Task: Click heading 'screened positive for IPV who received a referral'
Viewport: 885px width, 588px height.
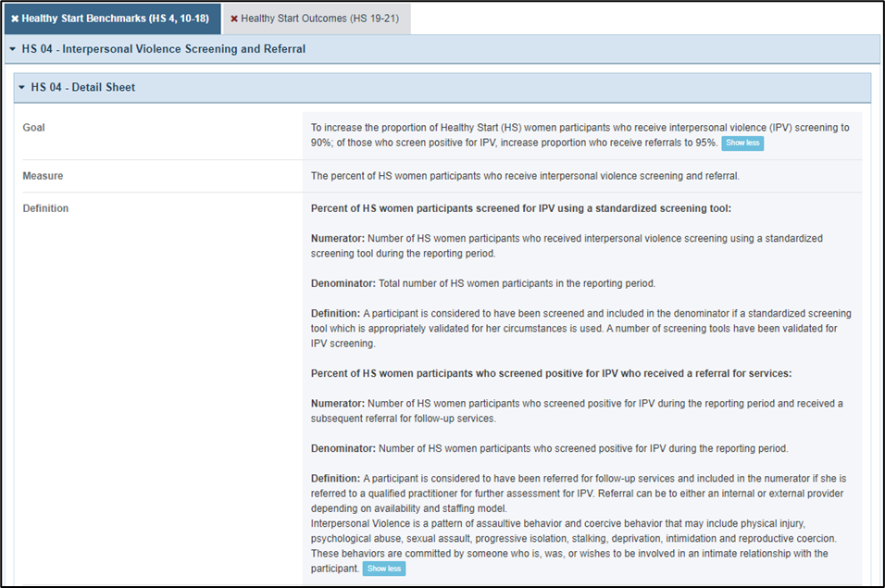Action: (552, 373)
